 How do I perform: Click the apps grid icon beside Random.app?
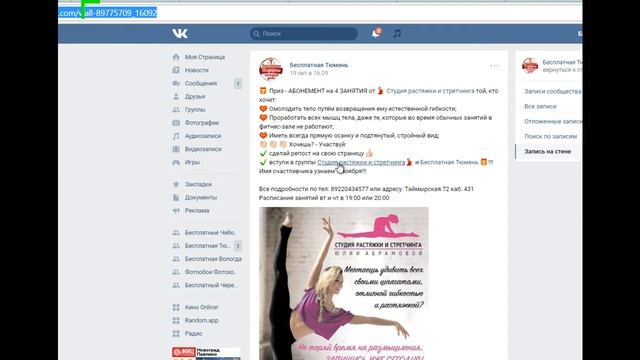tap(176, 320)
